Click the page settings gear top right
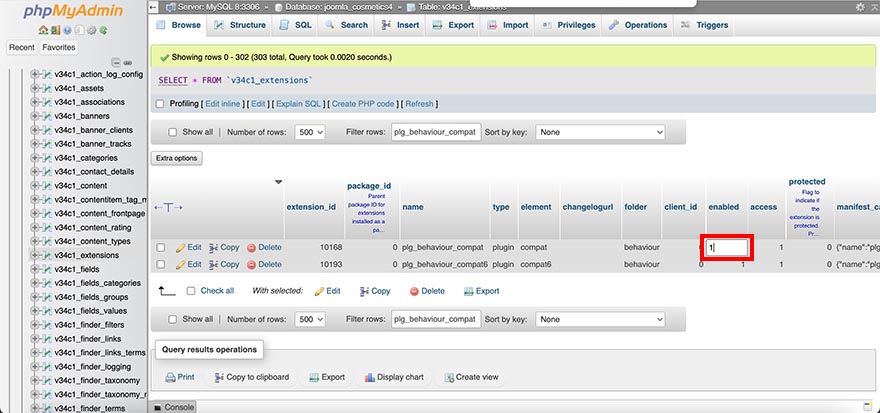The image size is (880, 413). (x=858, y=7)
